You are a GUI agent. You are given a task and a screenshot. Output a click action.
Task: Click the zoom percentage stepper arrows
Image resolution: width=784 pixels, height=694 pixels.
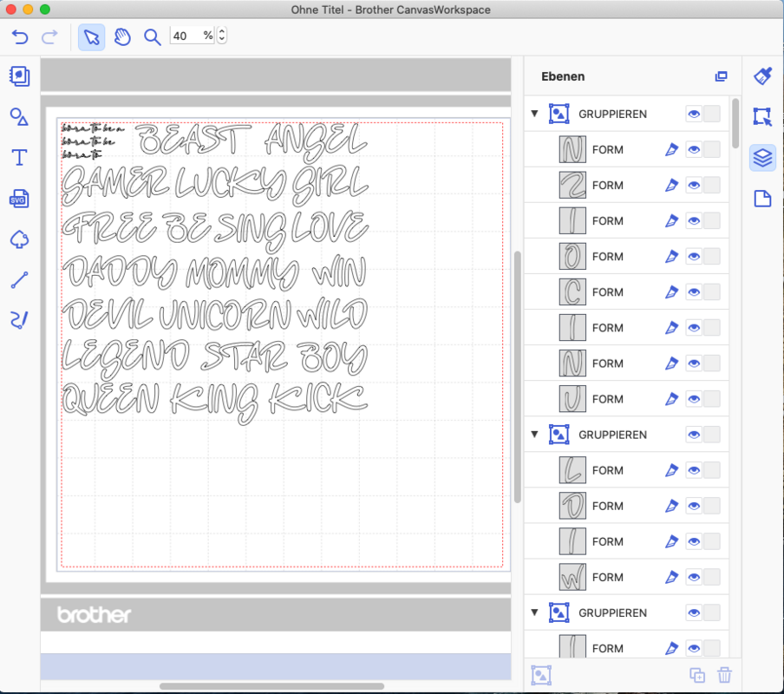pyautogui.click(x=222, y=36)
